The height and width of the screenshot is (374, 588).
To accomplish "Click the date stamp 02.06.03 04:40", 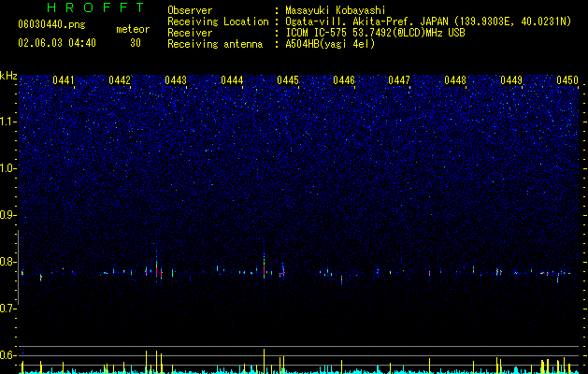I will click(x=57, y=43).
